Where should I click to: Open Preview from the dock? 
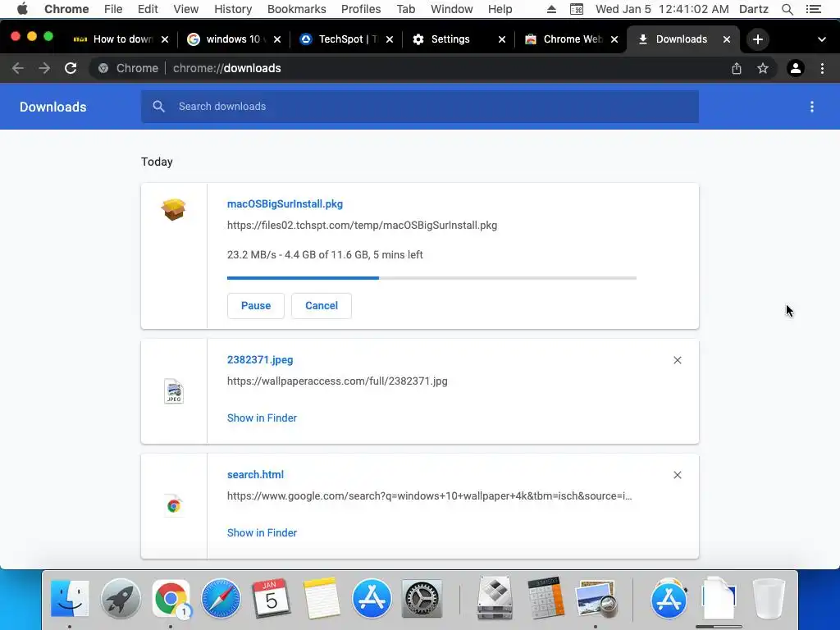(x=596, y=598)
